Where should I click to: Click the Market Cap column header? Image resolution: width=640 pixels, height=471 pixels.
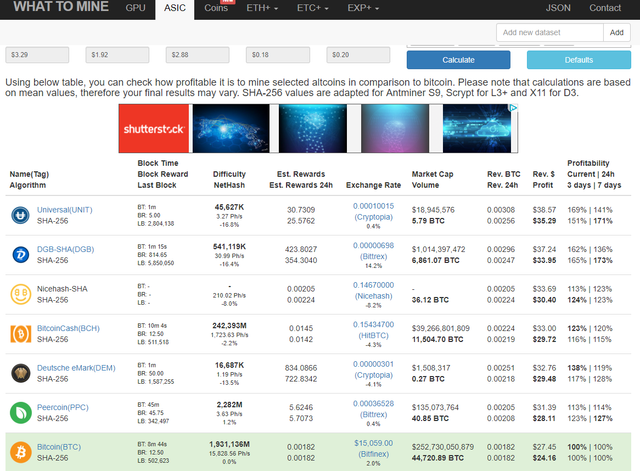click(x=432, y=174)
